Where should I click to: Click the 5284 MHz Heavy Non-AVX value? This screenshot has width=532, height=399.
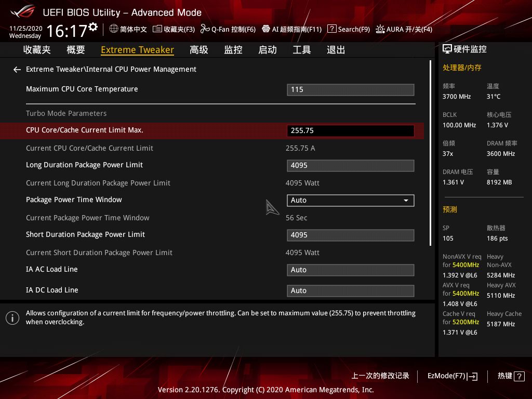[501, 275]
